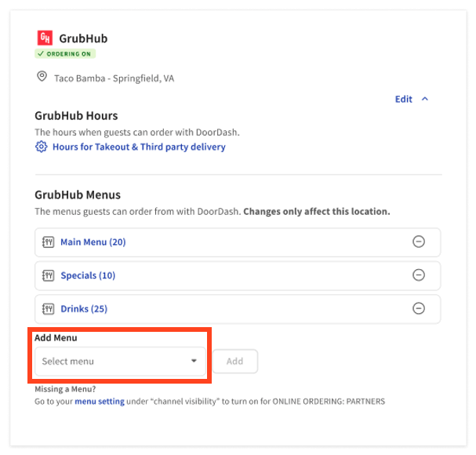476x455 pixels.
Task: Click the GrubHub logo icon
Action: click(x=45, y=38)
